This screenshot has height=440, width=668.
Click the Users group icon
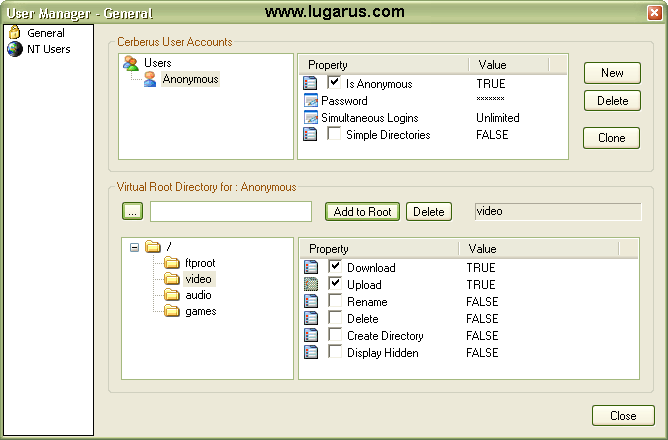131,63
